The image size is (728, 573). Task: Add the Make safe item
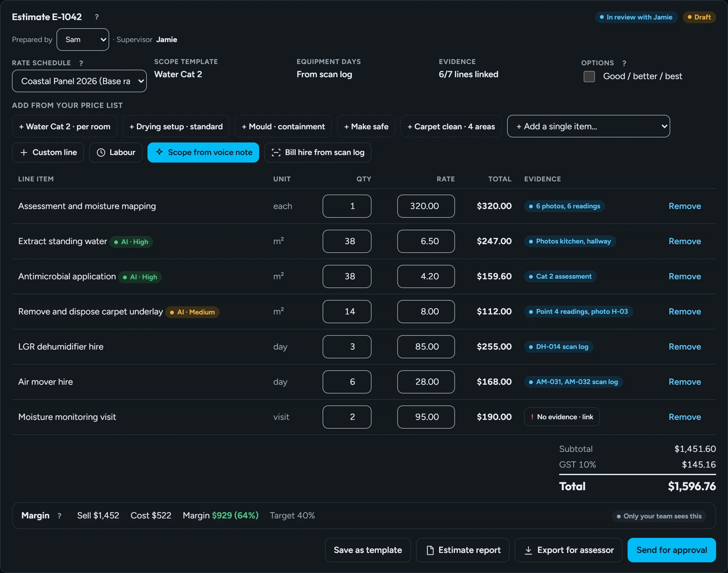pos(366,126)
